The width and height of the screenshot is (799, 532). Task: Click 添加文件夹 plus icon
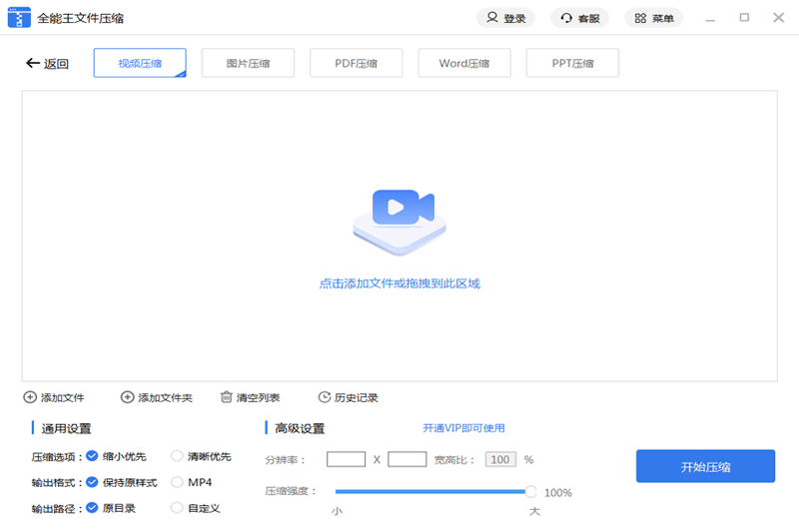[127, 397]
